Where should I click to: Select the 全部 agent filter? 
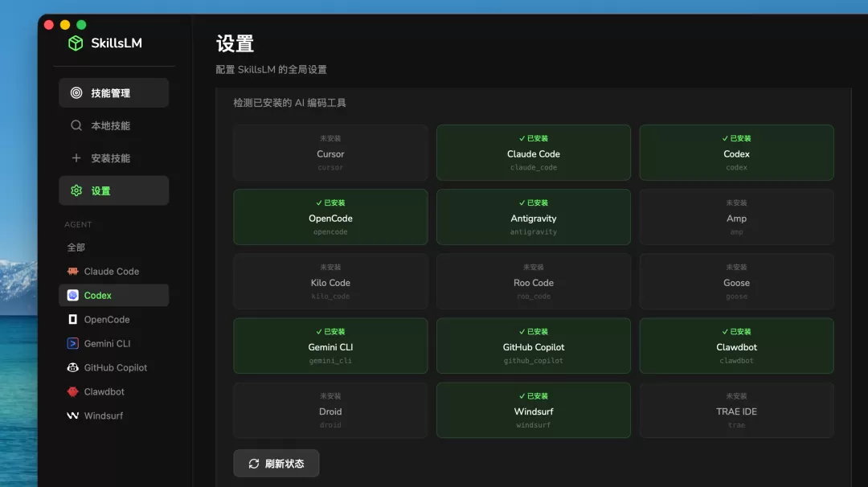pos(113,248)
